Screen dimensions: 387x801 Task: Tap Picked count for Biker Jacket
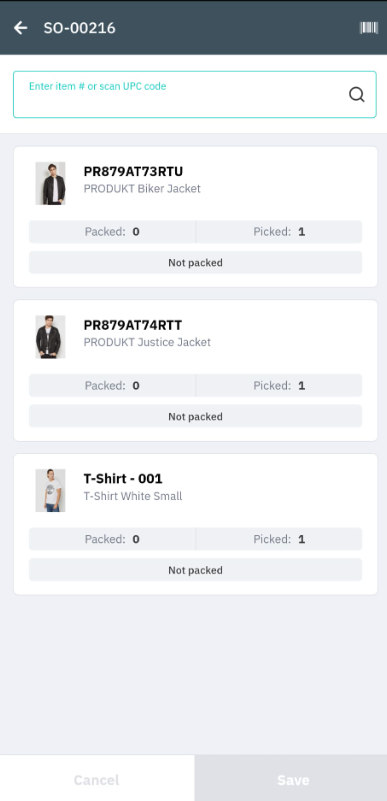279,231
